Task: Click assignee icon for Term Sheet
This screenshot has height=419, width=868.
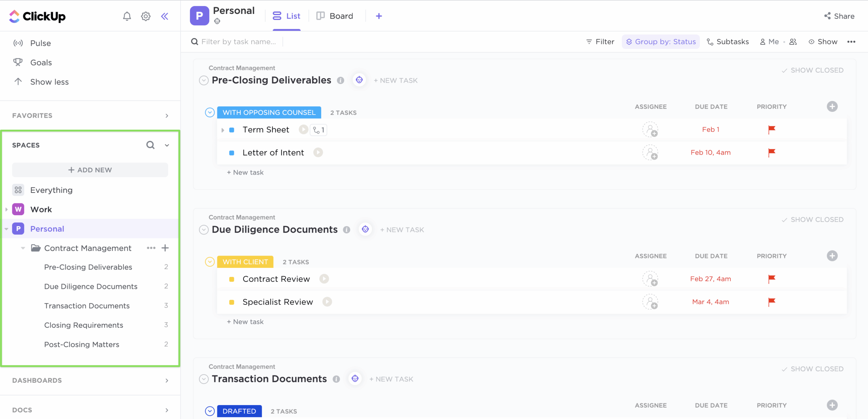Action: coord(650,129)
